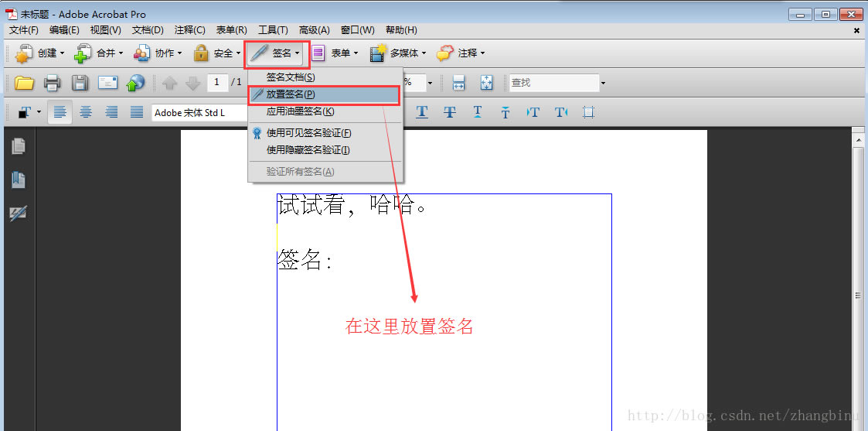Click the black text color swatch
Screen dimensions: 868x431
pos(24,112)
